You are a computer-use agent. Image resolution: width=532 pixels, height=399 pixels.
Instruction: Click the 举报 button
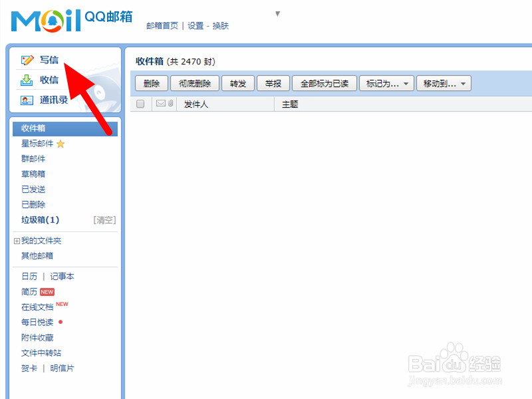[x=273, y=84]
